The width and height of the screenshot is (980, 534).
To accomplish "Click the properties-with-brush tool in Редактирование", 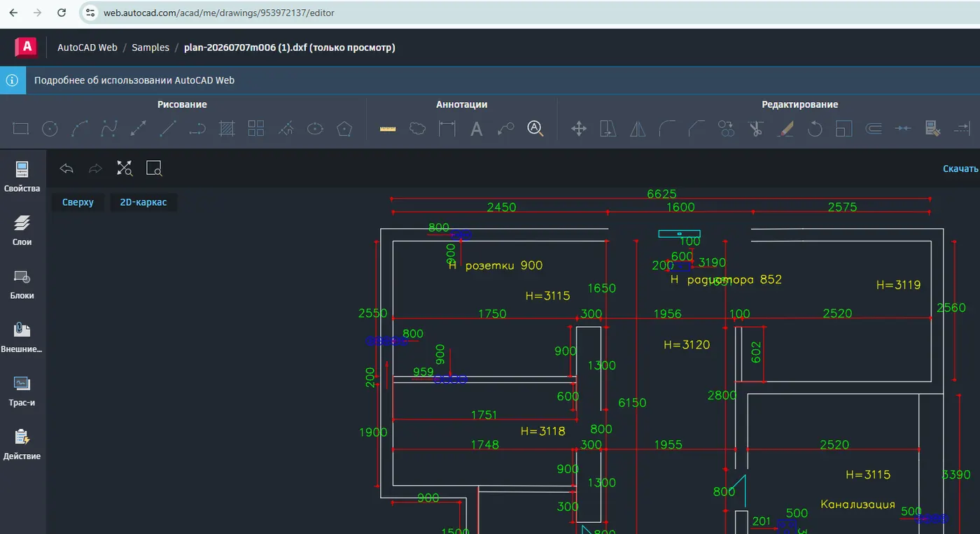I will [x=932, y=128].
